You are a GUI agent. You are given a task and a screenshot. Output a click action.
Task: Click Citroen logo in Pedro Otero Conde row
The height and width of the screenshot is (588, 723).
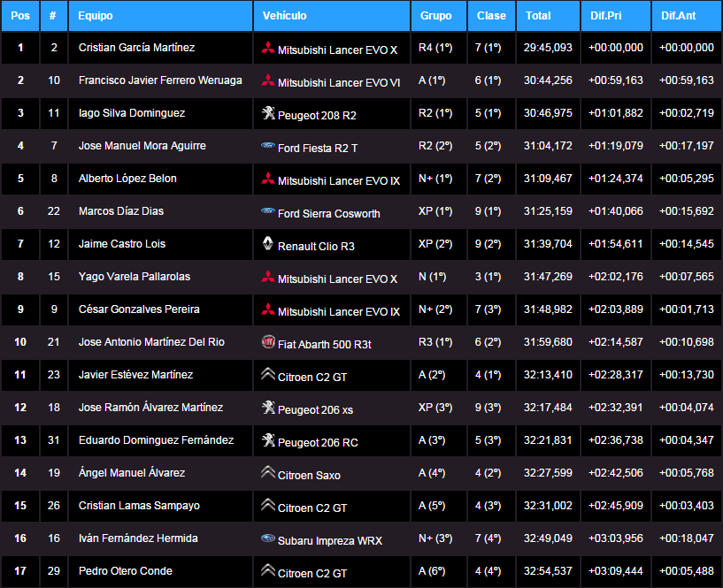(268, 570)
